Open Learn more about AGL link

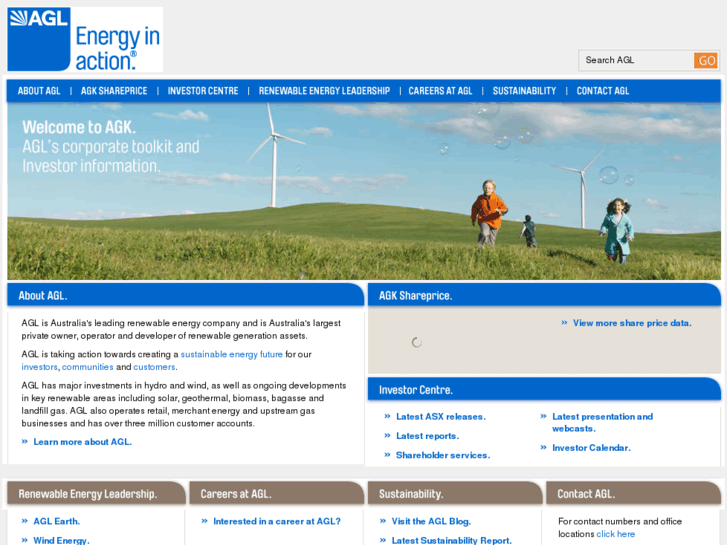point(83,442)
